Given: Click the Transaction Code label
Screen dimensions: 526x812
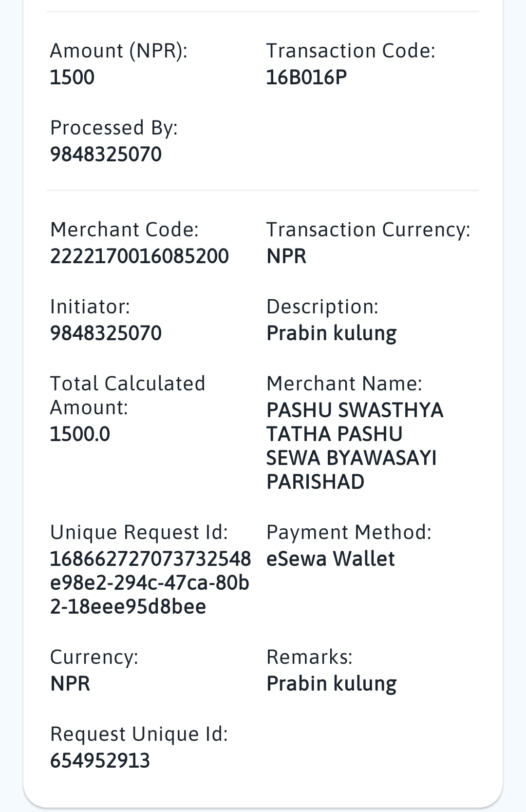Looking at the screenshot, I should [x=351, y=51].
